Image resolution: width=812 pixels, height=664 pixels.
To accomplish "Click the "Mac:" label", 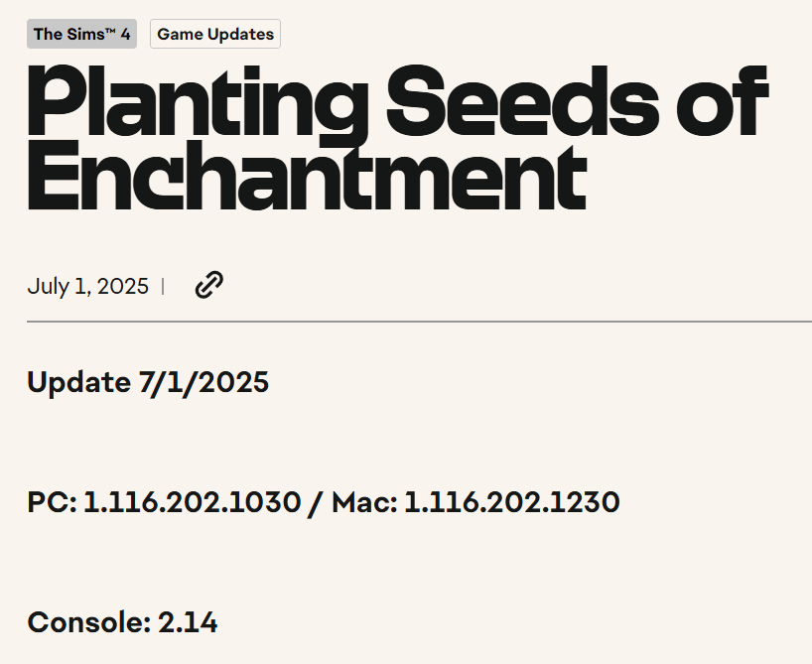I will [364, 502].
